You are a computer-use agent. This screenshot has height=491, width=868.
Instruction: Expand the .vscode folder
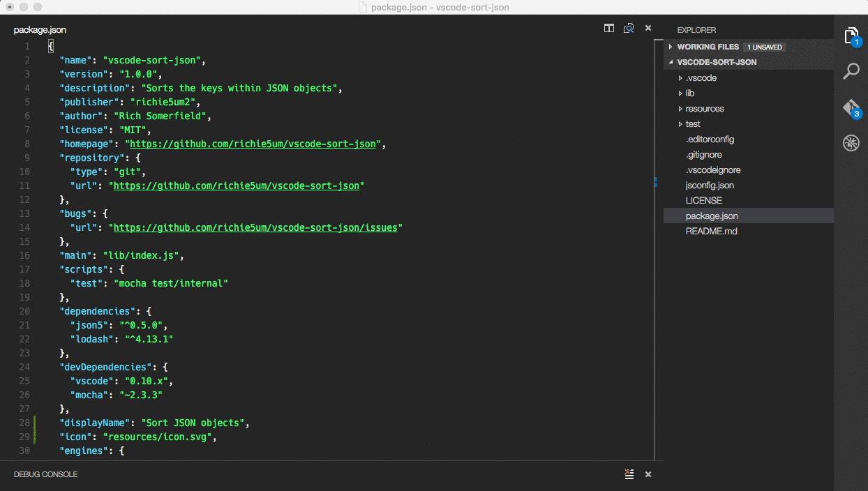[701, 77]
